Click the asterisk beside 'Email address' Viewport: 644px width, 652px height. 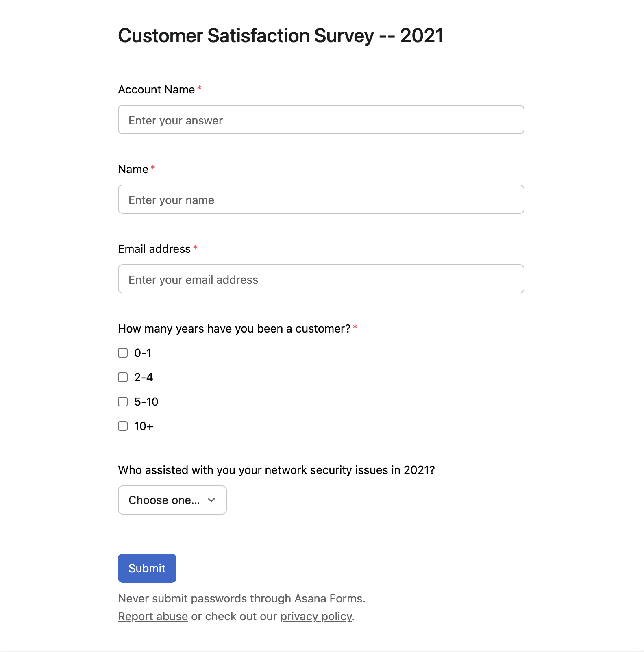click(x=195, y=247)
